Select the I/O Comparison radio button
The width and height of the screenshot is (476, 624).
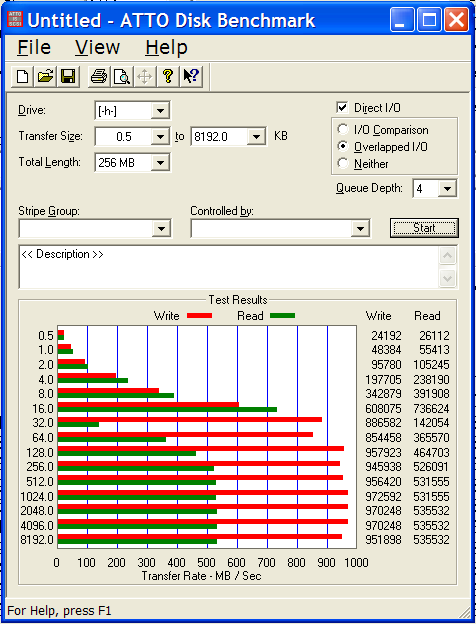point(343,129)
